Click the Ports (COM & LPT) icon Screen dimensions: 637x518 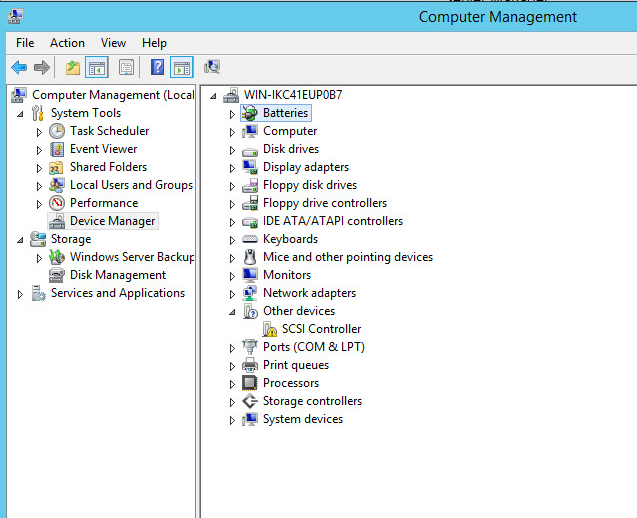(x=250, y=347)
